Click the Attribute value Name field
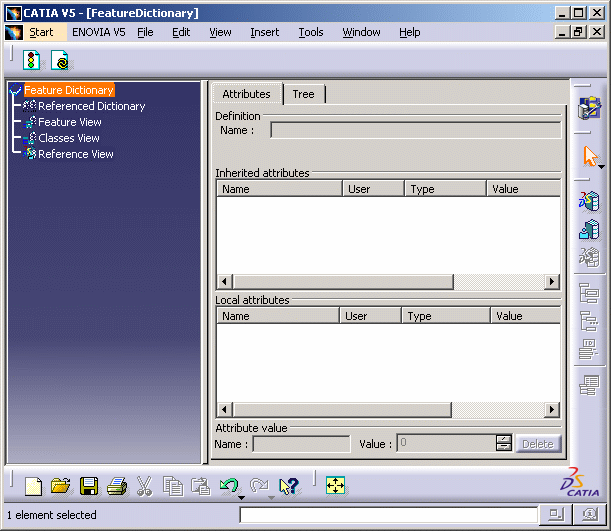This screenshot has width=611, height=531. pos(301,444)
